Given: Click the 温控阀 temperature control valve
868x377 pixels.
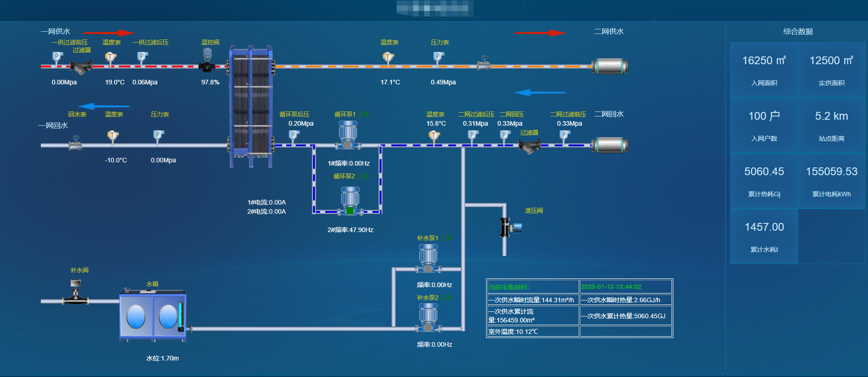Looking at the screenshot, I should (x=207, y=61).
